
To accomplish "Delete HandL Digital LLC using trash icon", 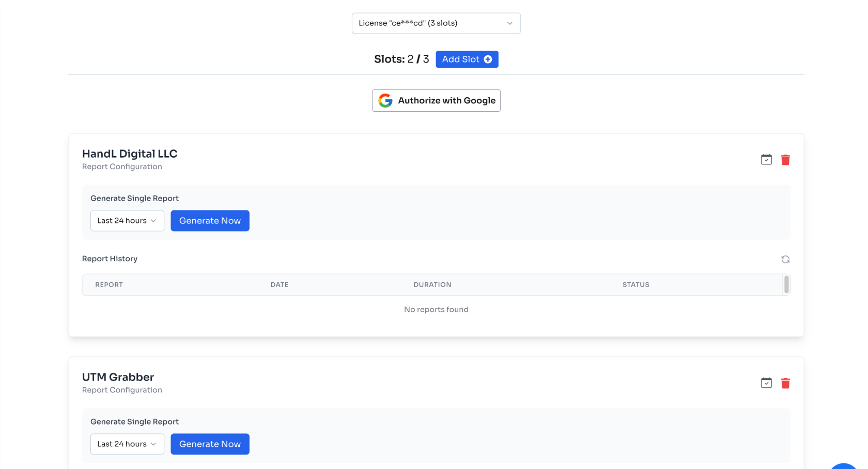I will coord(785,160).
